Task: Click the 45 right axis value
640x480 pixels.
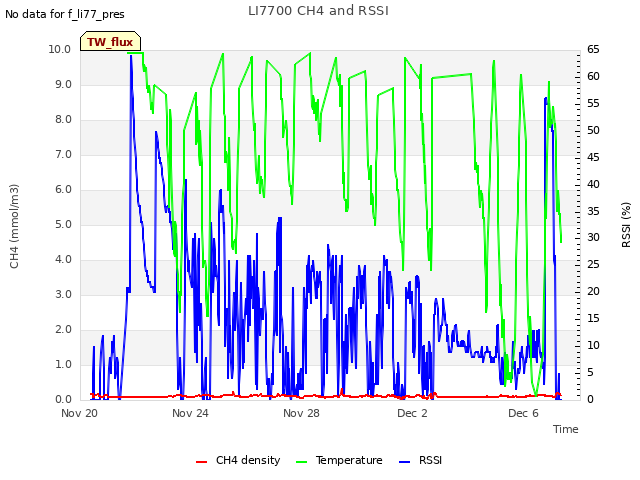Action: [x=593, y=157]
